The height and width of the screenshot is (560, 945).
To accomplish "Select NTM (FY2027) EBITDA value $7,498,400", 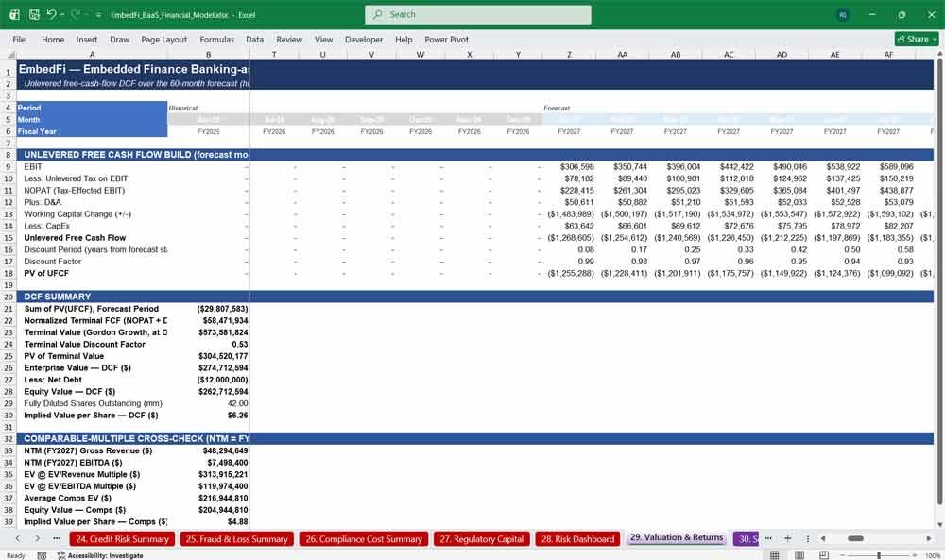I will (209, 463).
